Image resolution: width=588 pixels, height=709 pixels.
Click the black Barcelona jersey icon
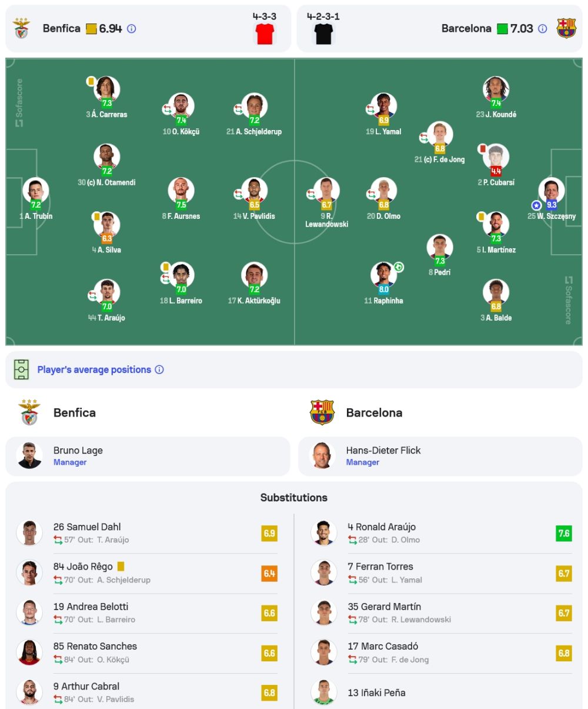coord(324,34)
